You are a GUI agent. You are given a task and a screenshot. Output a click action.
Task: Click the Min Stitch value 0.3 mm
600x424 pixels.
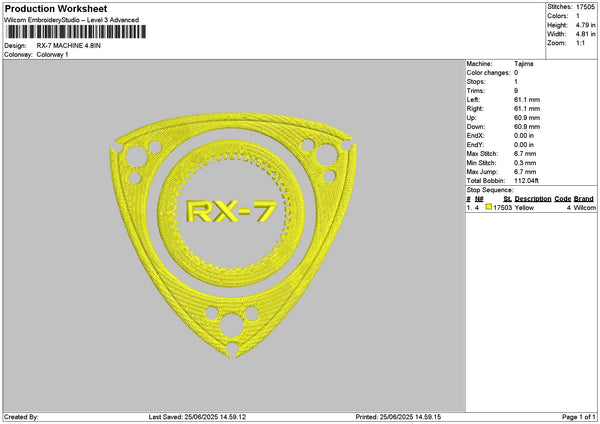click(x=525, y=163)
